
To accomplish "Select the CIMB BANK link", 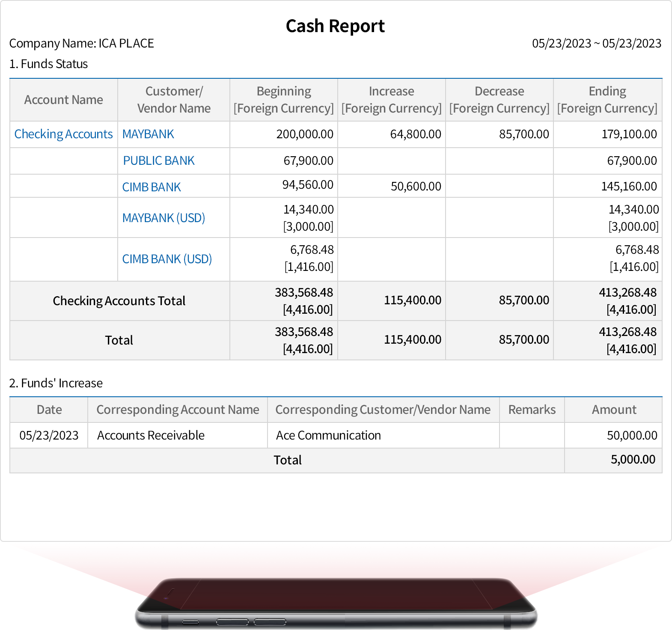I will tap(152, 187).
